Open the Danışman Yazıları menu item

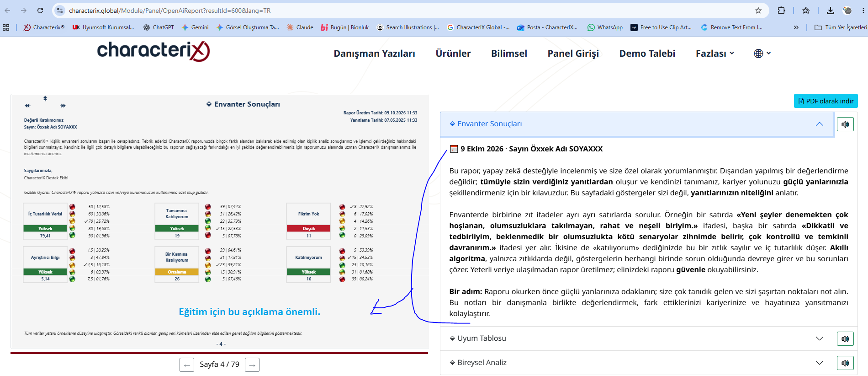click(x=374, y=54)
